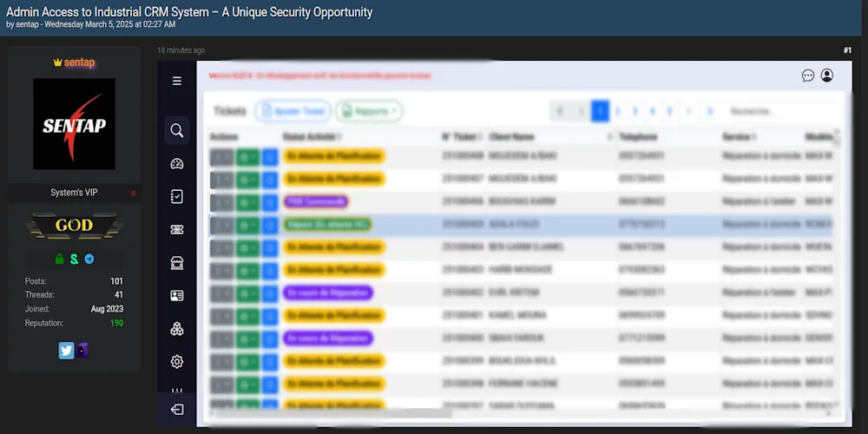The height and width of the screenshot is (434, 868).
Task: Click the green S icon under GOD badge
Action: (74, 259)
